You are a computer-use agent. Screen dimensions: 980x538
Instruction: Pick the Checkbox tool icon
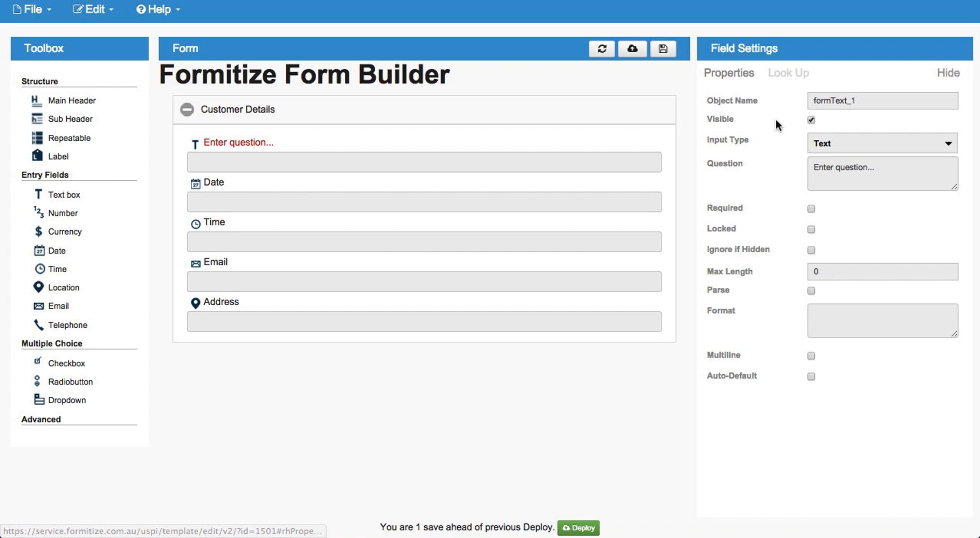tap(38, 361)
